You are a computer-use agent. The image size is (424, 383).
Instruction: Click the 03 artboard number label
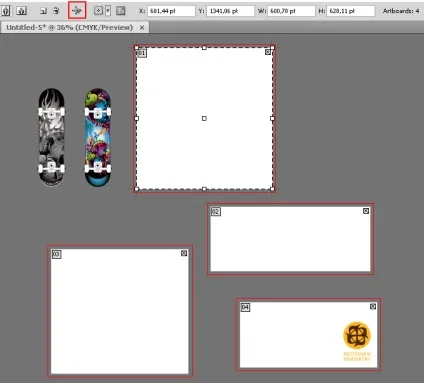56,254
